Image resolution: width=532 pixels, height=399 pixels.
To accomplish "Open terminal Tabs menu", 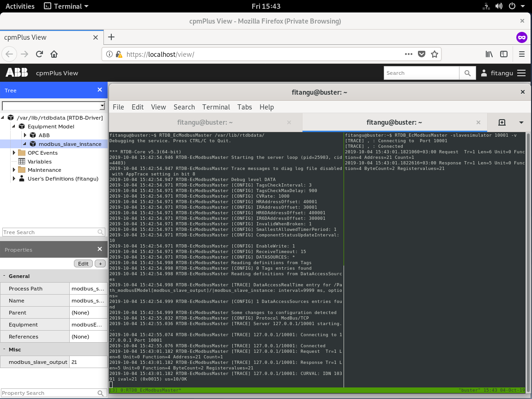I will pos(245,107).
